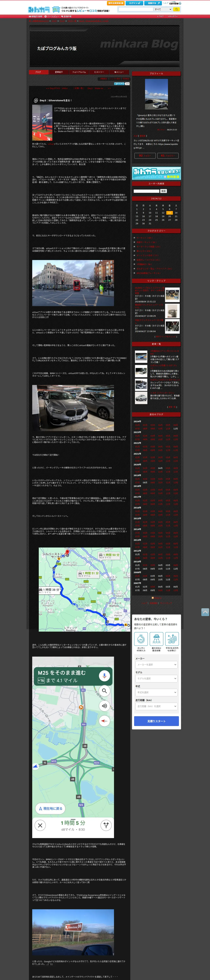Click the yellow header search button
The width and height of the screenshot is (210, 980).
click(176, 9)
